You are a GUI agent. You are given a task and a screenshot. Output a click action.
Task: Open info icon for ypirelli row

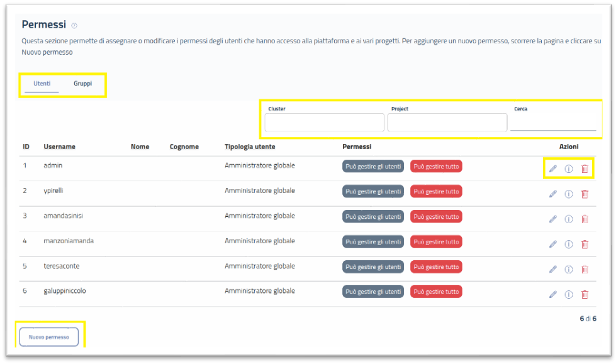pos(569,194)
